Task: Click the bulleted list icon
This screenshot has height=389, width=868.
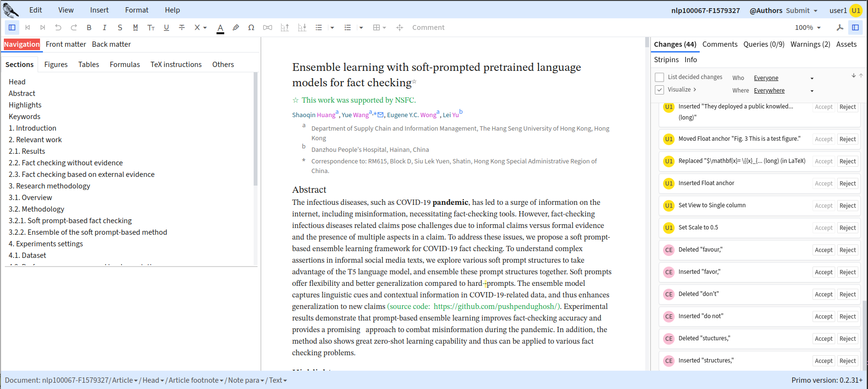Action: click(319, 27)
